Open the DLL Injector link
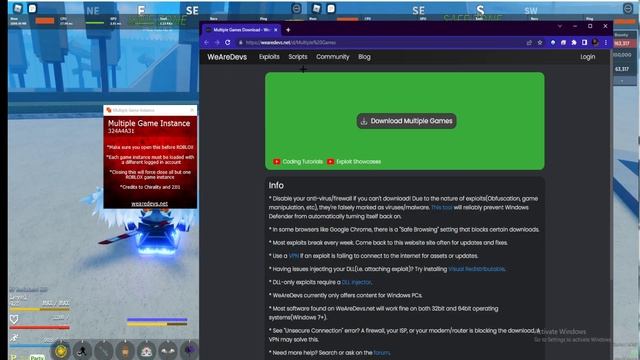This screenshot has height=360, width=640. 356,282
